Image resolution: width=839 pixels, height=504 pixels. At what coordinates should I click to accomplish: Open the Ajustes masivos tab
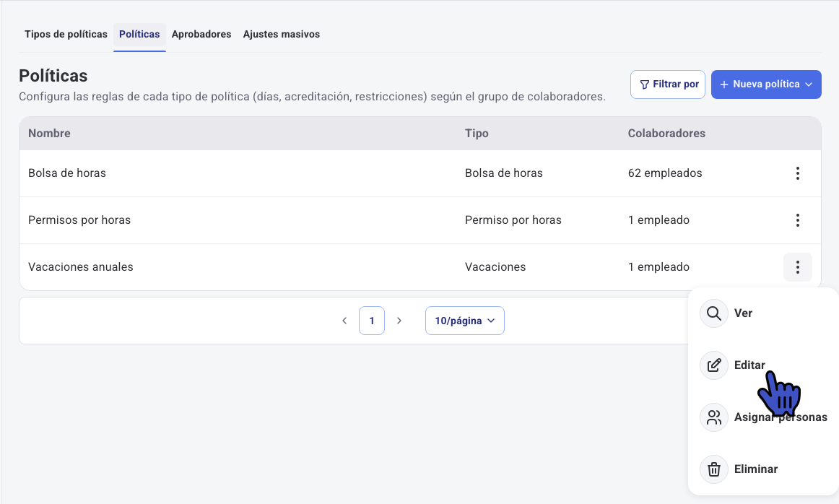point(282,34)
